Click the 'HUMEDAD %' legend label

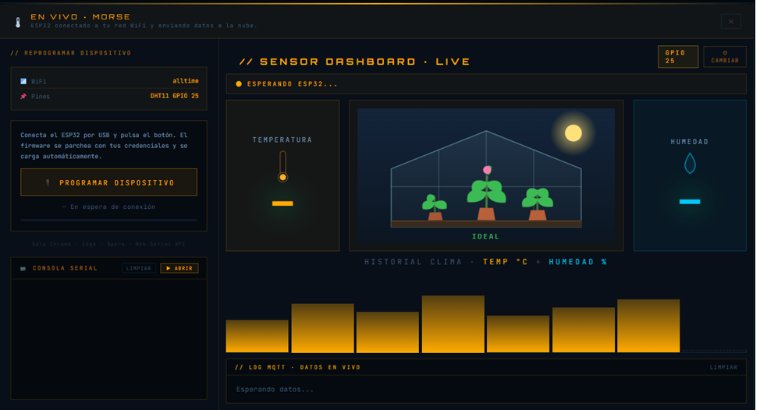(x=578, y=262)
